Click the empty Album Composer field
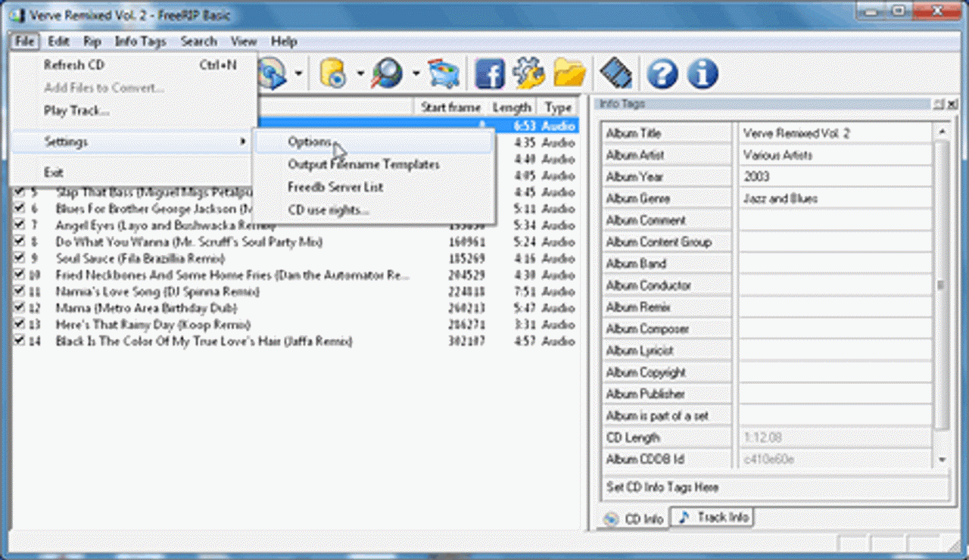The image size is (969, 560). (x=835, y=329)
